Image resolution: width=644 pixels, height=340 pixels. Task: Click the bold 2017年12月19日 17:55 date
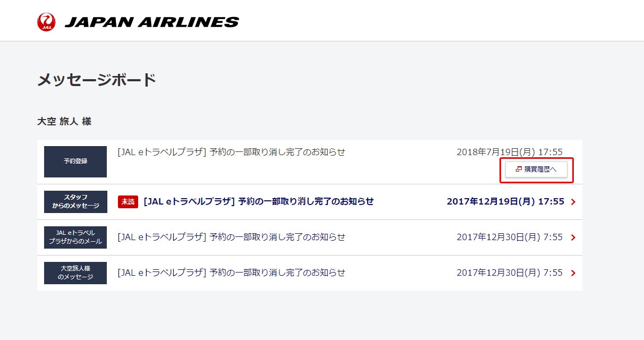click(x=505, y=201)
